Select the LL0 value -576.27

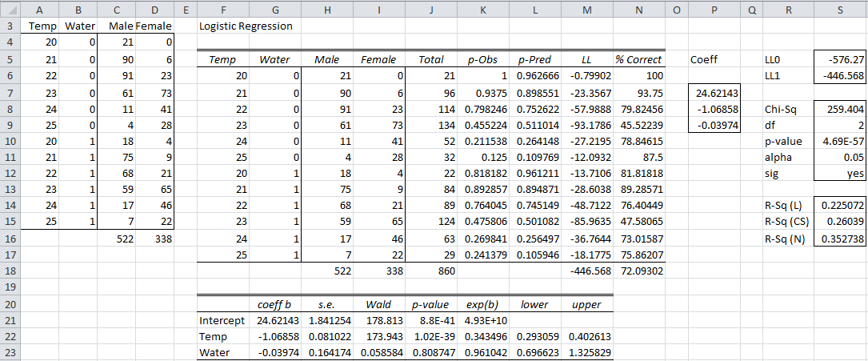click(840, 59)
